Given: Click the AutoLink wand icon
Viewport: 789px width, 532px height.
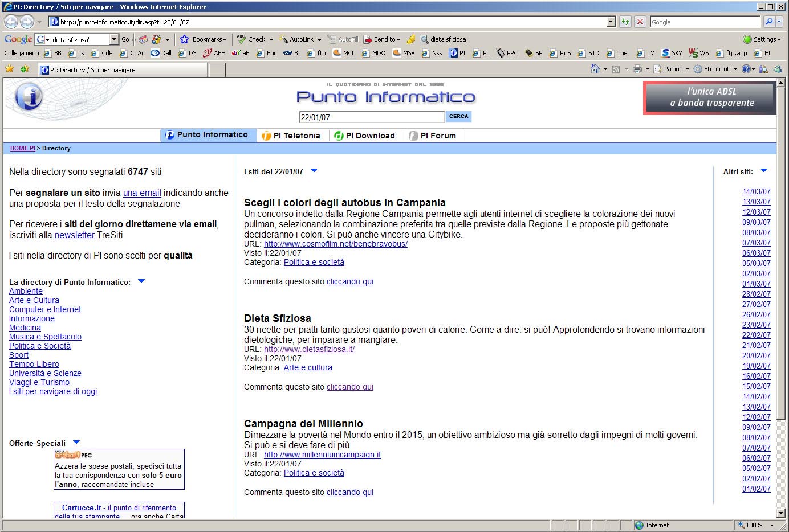Looking at the screenshot, I should [284, 39].
